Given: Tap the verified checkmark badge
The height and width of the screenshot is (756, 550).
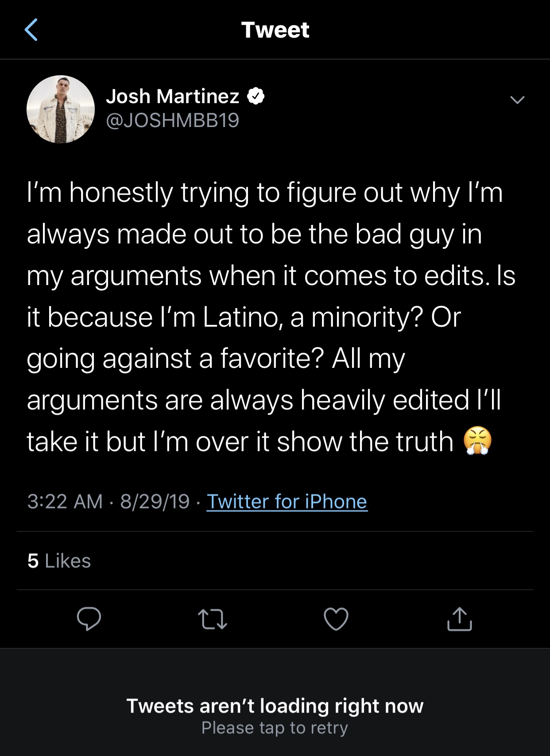Looking at the screenshot, I should tap(256, 96).
